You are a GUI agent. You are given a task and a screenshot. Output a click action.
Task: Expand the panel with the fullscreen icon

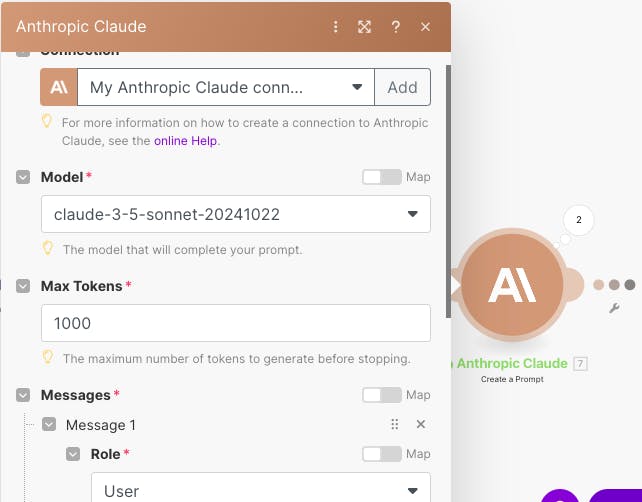(364, 27)
